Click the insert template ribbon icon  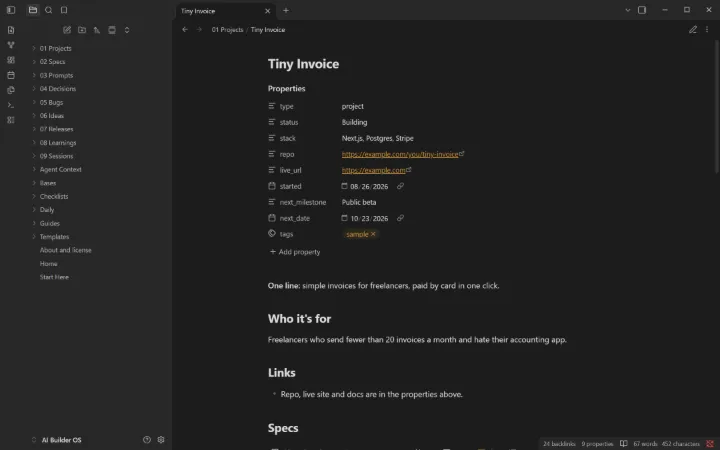pyautogui.click(x=11, y=90)
